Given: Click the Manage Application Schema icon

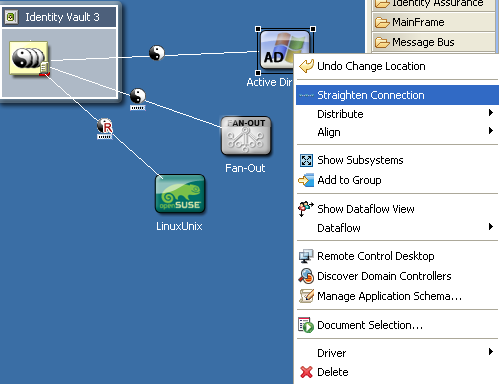Looking at the screenshot, I should point(306,296).
